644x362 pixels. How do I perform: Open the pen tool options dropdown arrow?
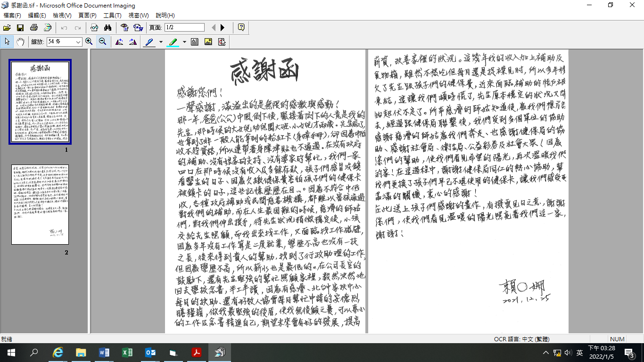[161, 42]
